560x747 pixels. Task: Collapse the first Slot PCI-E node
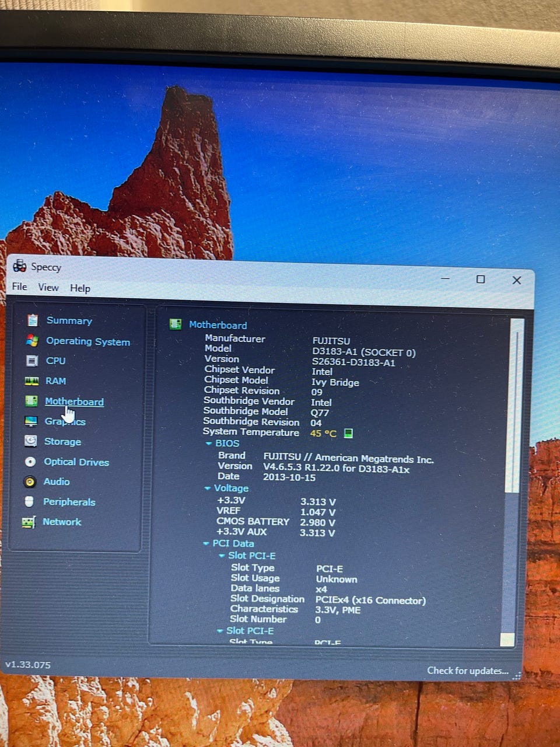pos(222,556)
